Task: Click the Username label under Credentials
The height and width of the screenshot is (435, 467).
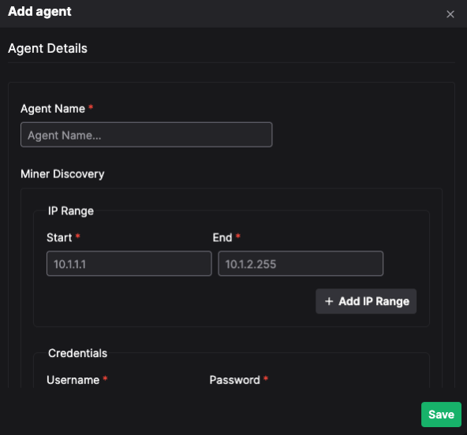Action: pos(73,380)
